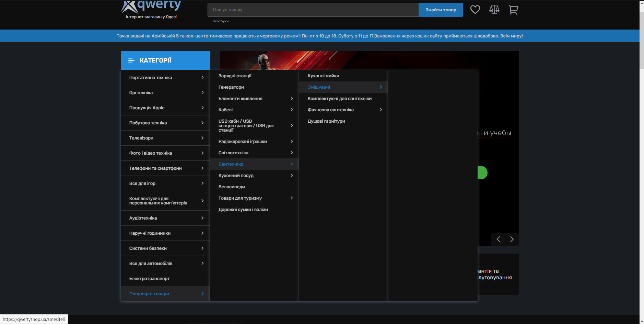The width and height of the screenshot is (644, 324).
Task: Open Портативна техніка category
Action: [x=165, y=78]
